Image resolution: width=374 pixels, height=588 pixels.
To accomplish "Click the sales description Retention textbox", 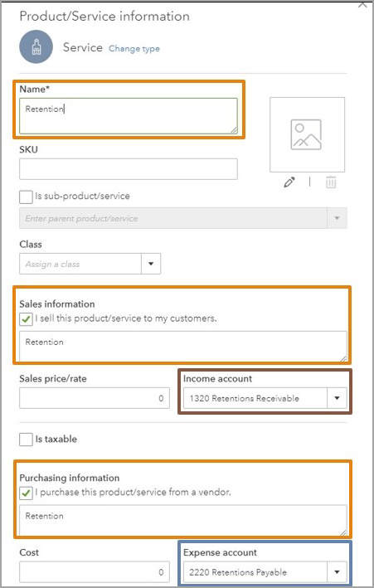I will tap(183, 346).
